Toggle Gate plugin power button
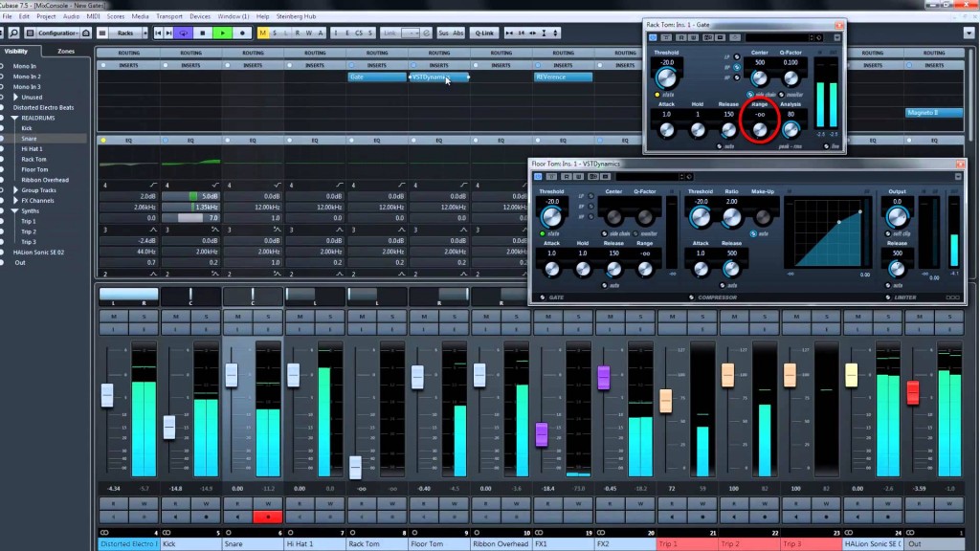 coord(653,37)
